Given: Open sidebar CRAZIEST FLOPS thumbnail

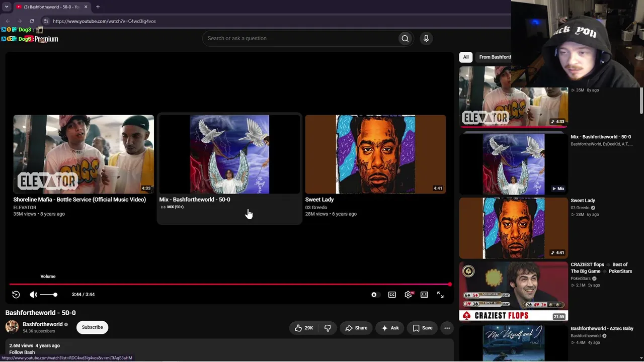Looking at the screenshot, I should 513,291.
